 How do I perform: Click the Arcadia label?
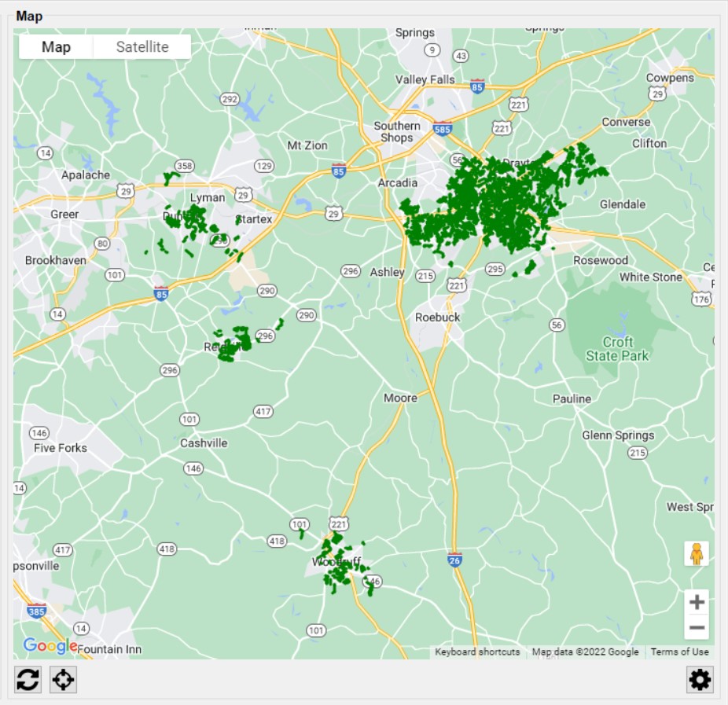point(398,183)
